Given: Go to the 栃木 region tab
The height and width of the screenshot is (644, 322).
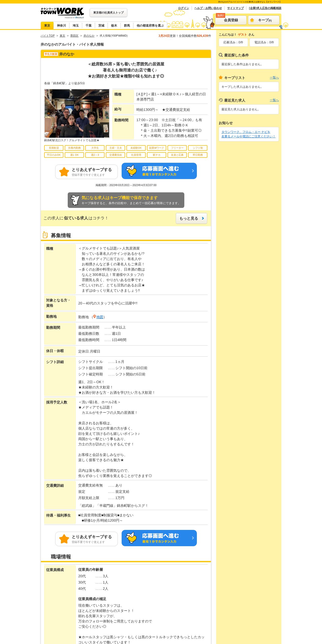Looking at the screenshot, I should (114, 26).
